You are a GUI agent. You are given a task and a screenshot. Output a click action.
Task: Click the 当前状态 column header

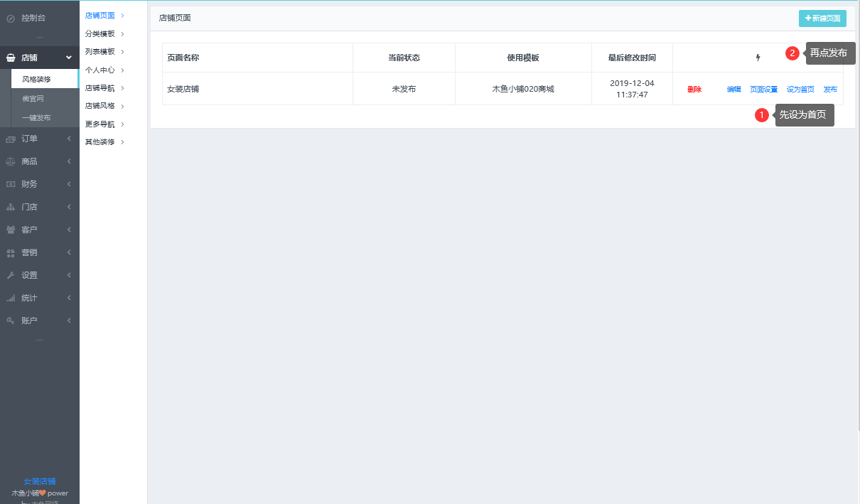coord(404,58)
